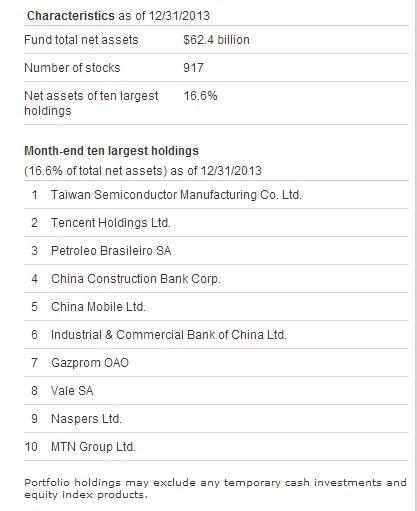This screenshot has width=417, height=511.
Task: Select MTN Group Ltd. entry
Action: pyautogui.click(x=93, y=447)
